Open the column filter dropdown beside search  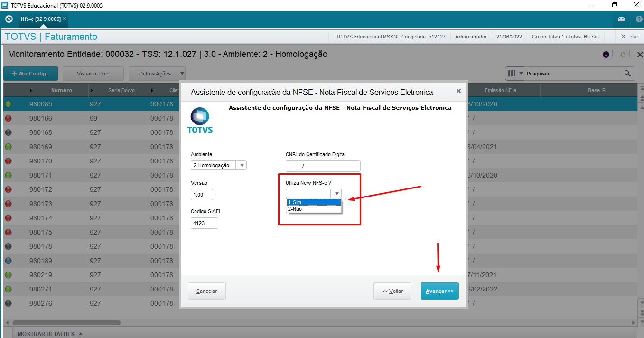tap(515, 74)
